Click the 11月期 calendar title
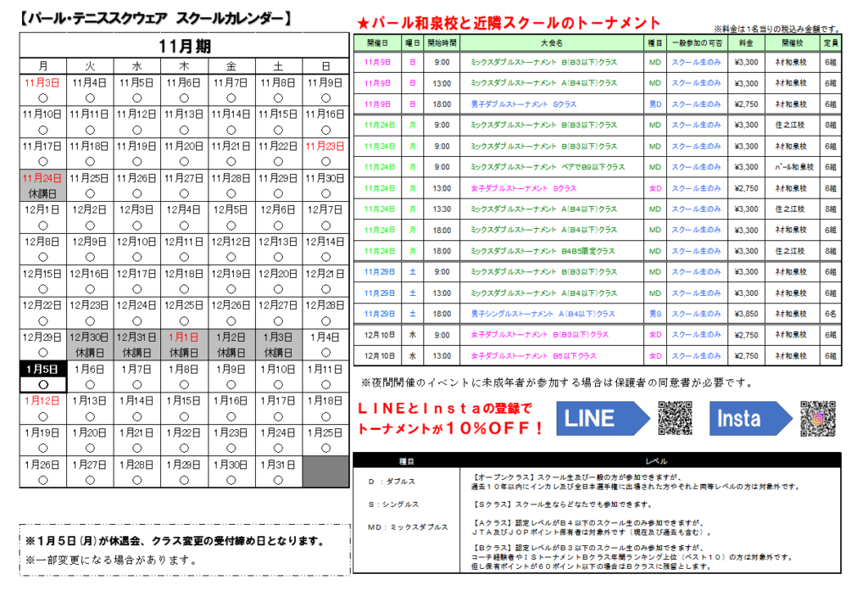 [x=184, y=47]
